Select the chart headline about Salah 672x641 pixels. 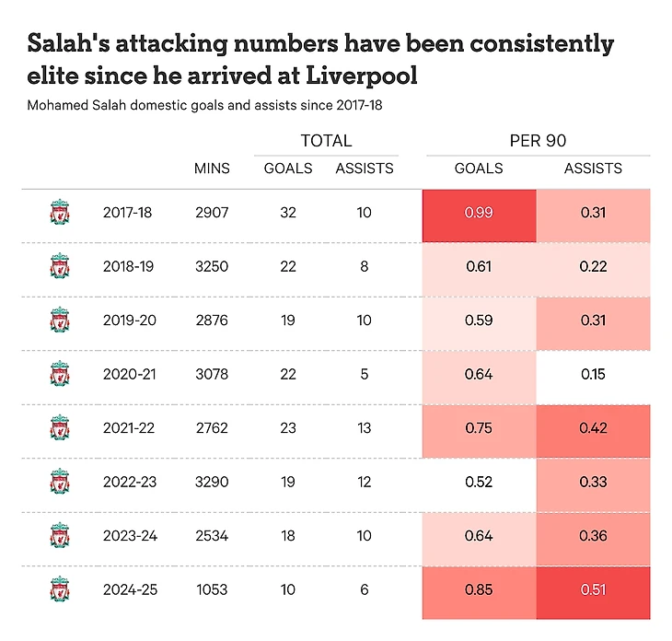(x=320, y=60)
